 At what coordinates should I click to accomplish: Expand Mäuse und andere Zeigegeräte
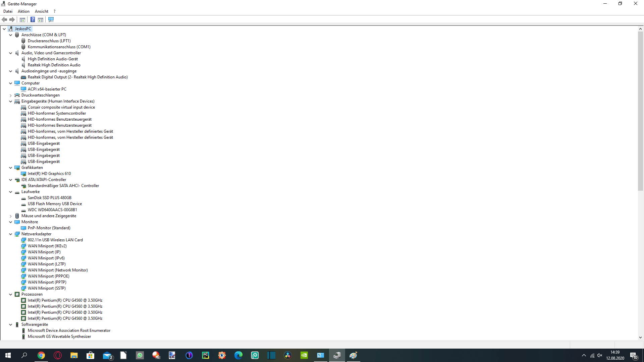click(11, 216)
